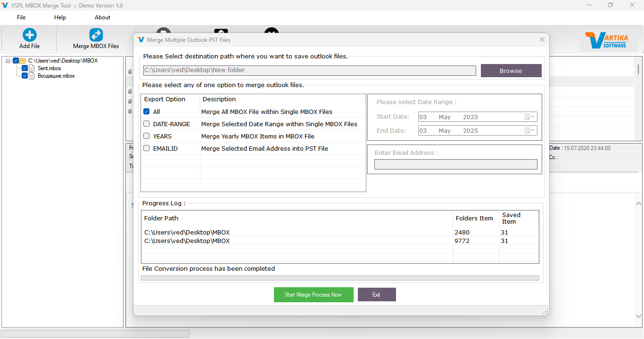This screenshot has width=644, height=339.
Task: Click the first attachment paperclip icon
Action: [x=130, y=72]
